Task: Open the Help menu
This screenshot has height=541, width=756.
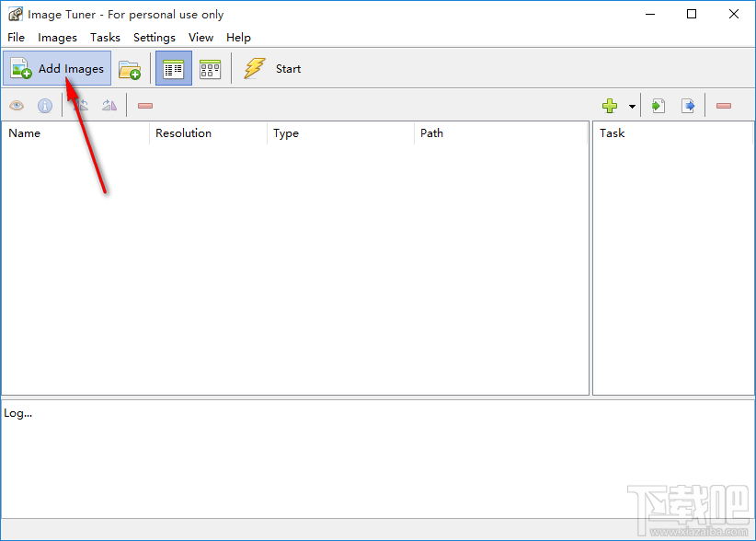Action: pos(238,38)
